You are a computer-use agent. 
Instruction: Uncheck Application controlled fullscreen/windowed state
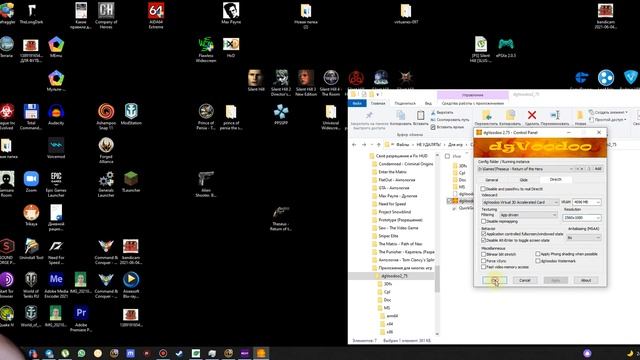(483, 234)
